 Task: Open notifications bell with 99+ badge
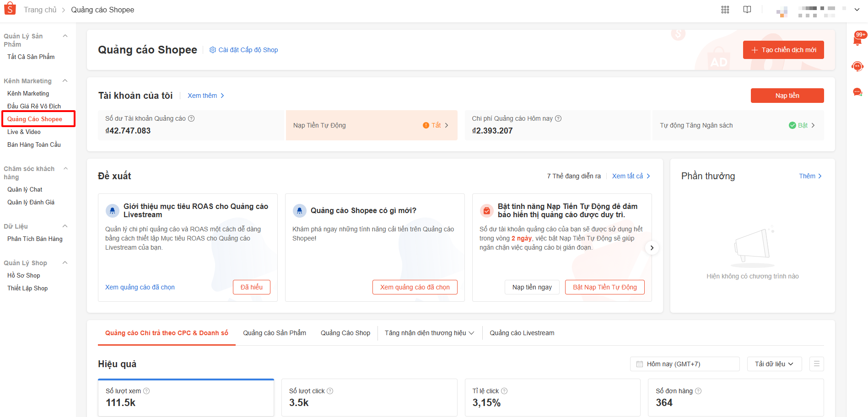858,39
